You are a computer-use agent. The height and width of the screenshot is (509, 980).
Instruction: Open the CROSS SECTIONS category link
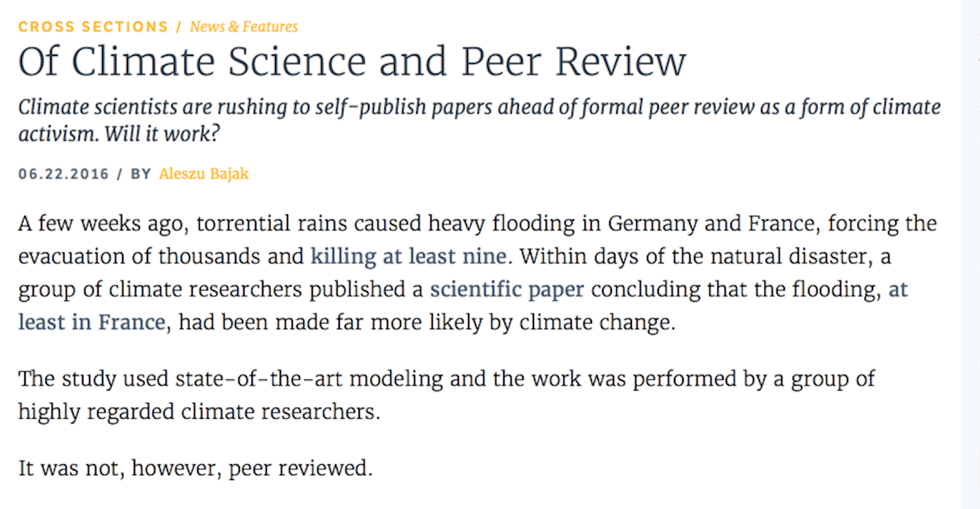click(x=93, y=27)
